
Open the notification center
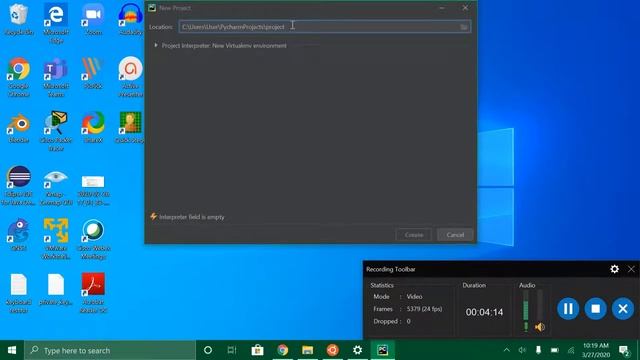(624, 350)
